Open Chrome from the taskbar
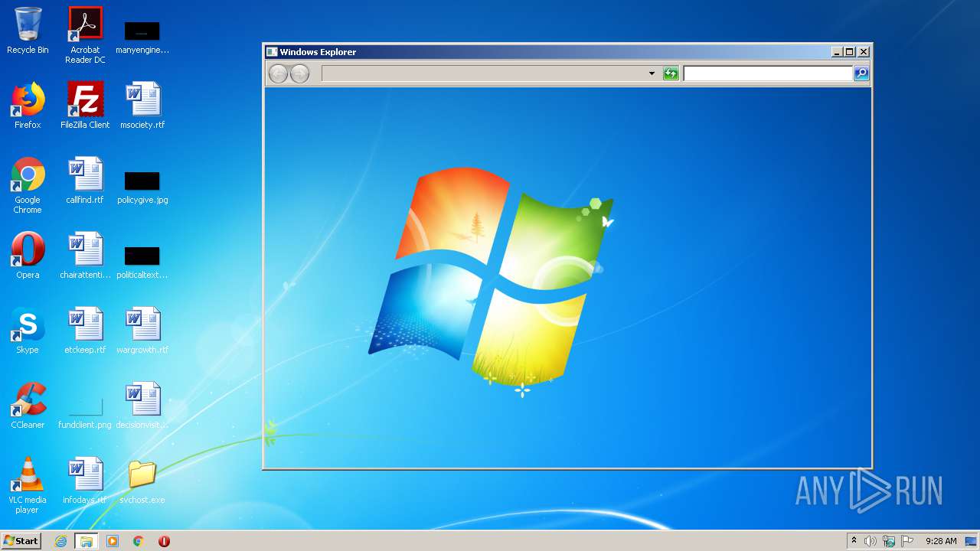Viewport: 980px width, 551px height. pyautogui.click(x=139, y=541)
